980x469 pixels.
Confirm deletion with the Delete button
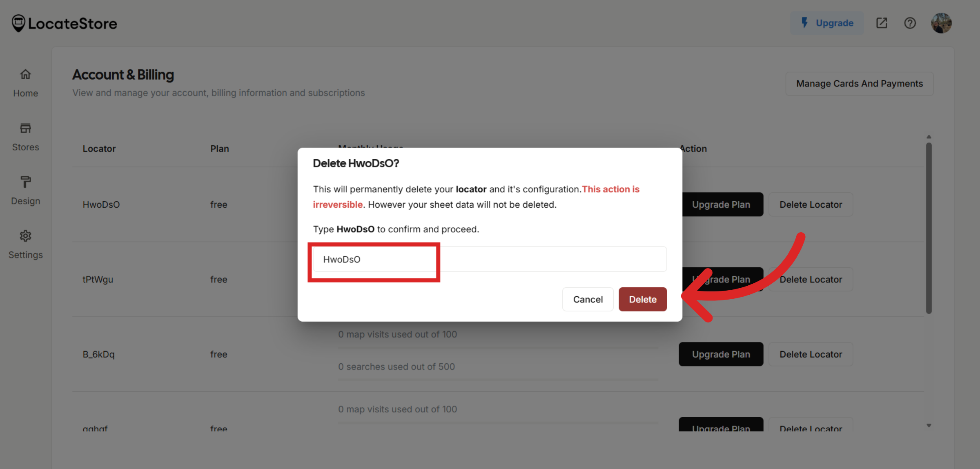click(642, 299)
